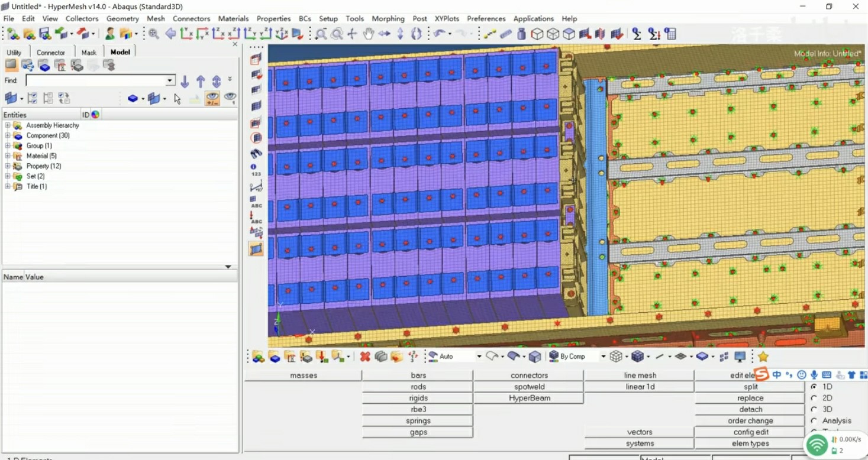
Task: Switch to the Utility tab
Action: pos(14,53)
